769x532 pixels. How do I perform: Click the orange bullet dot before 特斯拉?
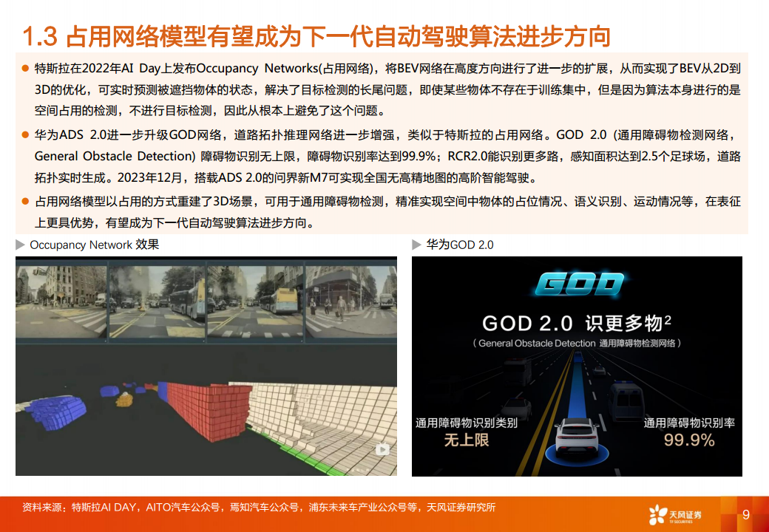click(25, 69)
